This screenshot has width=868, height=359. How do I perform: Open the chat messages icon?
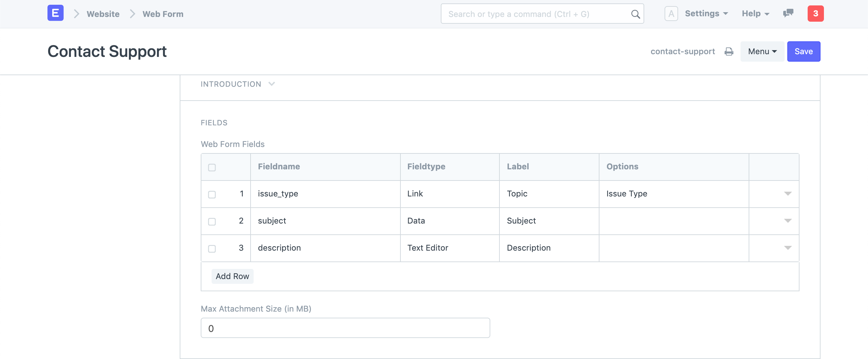tap(787, 14)
